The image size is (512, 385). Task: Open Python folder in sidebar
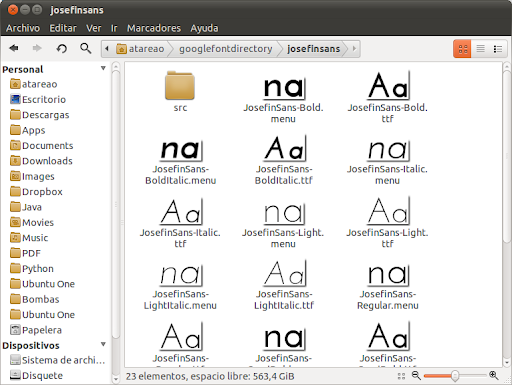32,268
